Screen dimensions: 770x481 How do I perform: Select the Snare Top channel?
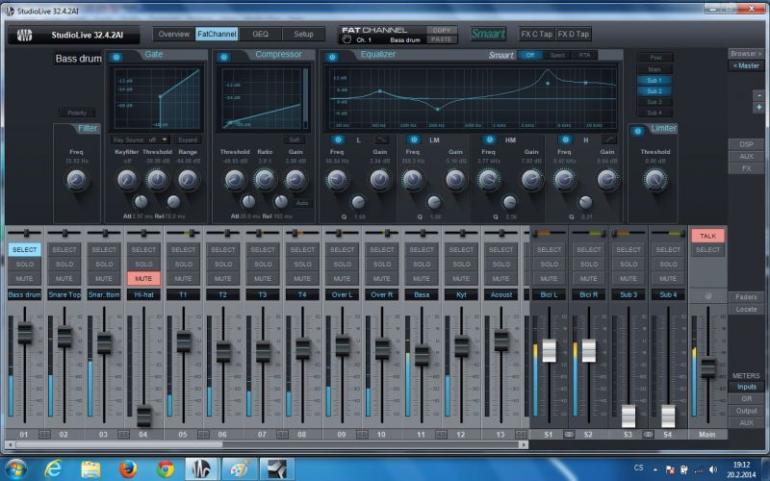pyautogui.click(x=64, y=250)
